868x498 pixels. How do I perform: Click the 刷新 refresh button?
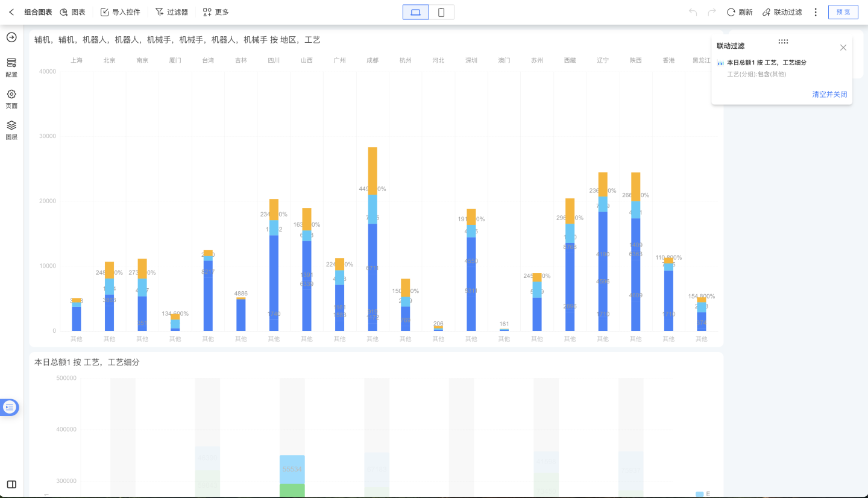(740, 12)
